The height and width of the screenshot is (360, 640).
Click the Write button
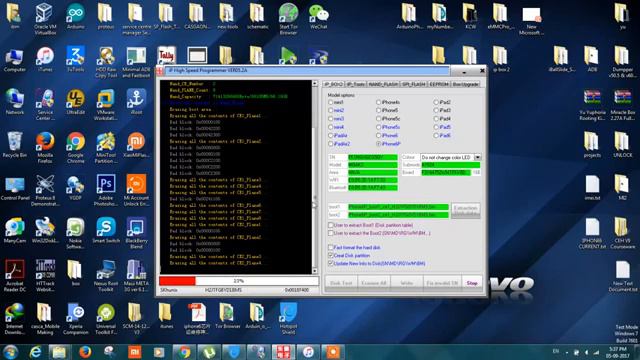coord(406,283)
